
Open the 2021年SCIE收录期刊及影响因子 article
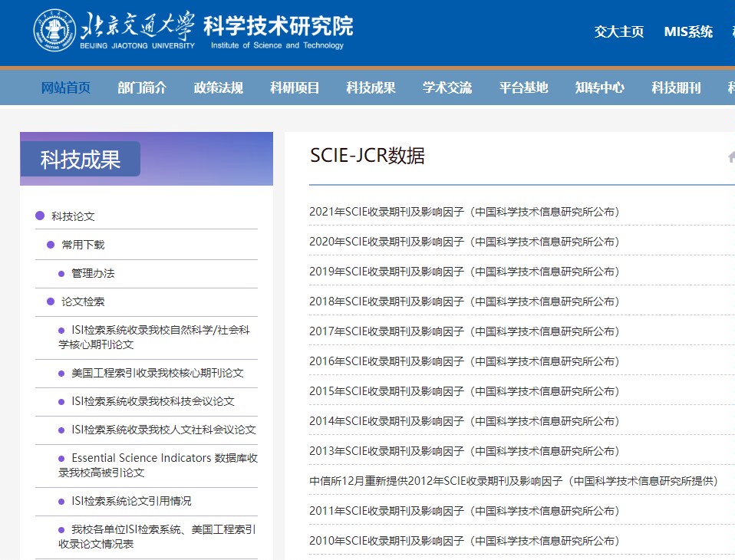click(463, 212)
